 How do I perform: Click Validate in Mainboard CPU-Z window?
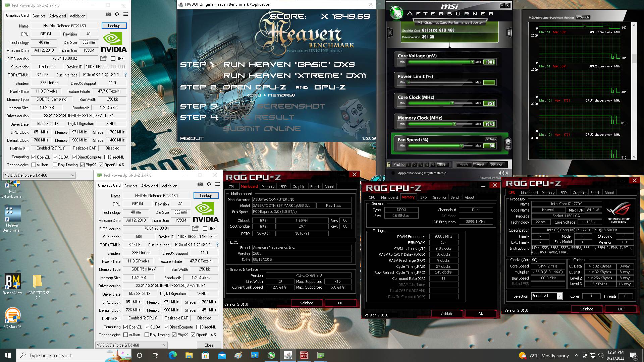(x=307, y=303)
